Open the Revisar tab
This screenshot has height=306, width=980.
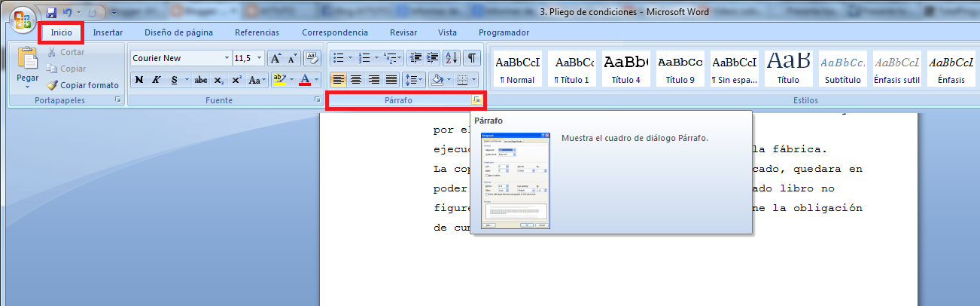pos(403,32)
